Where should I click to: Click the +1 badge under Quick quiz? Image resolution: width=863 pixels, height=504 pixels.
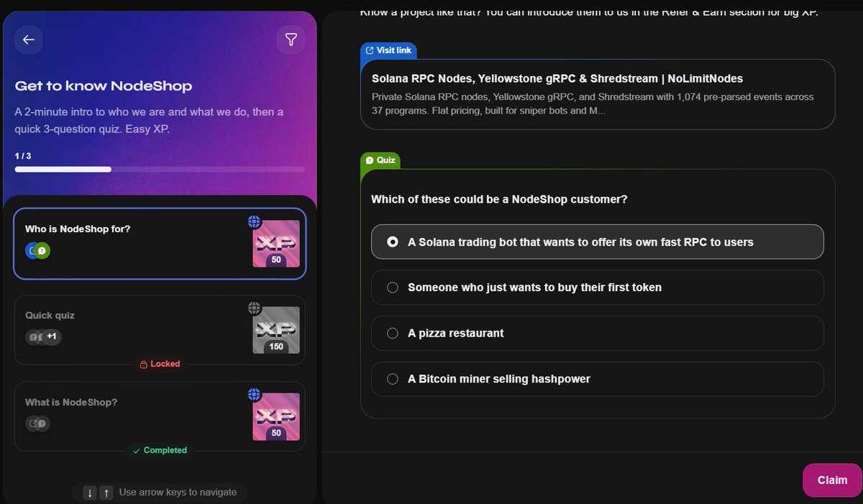pyautogui.click(x=51, y=336)
